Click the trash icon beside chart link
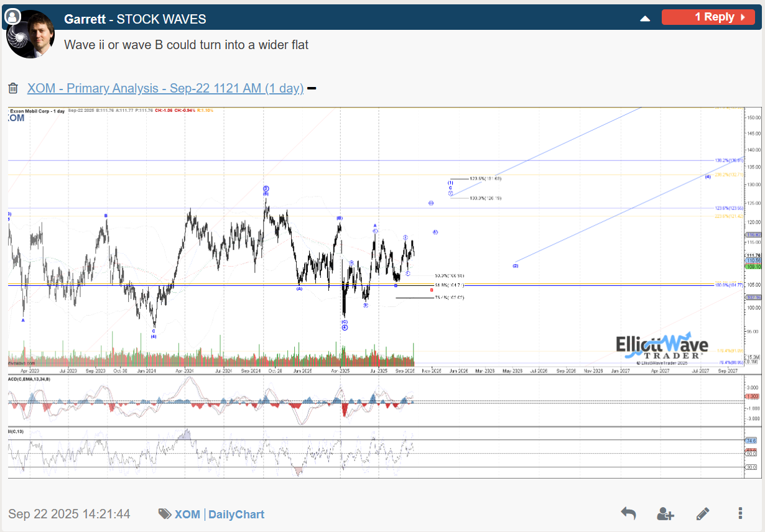The height and width of the screenshot is (532, 765). coord(12,89)
